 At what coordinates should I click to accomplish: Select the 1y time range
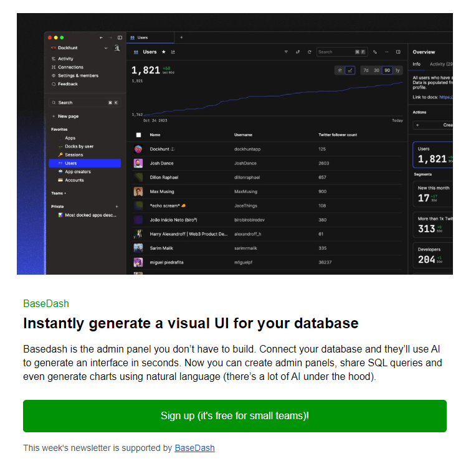coord(397,70)
